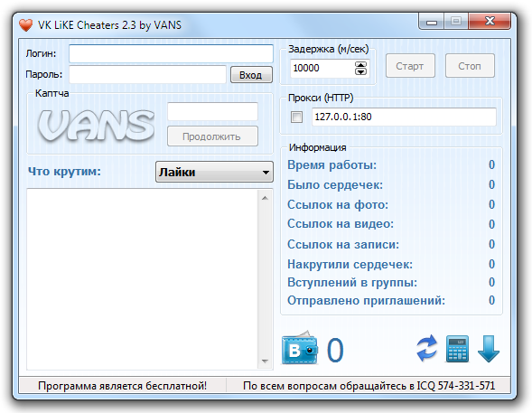The height and width of the screenshot is (413, 532).
Task: Click the Ссылок на записи label
Action: tap(343, 244)
